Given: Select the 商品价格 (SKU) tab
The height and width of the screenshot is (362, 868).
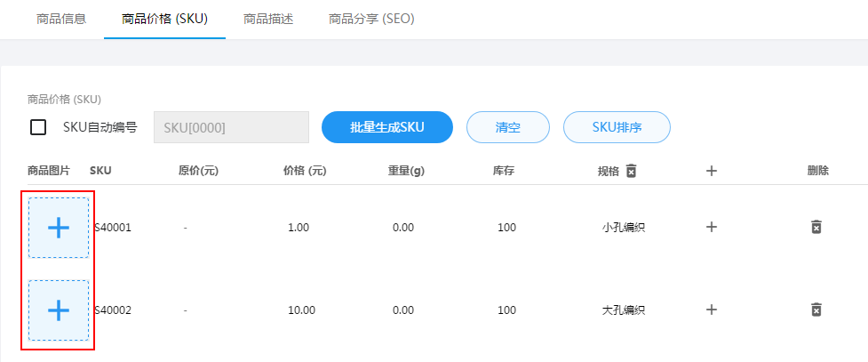Looking at the screenshot, I should coord(165,19).
